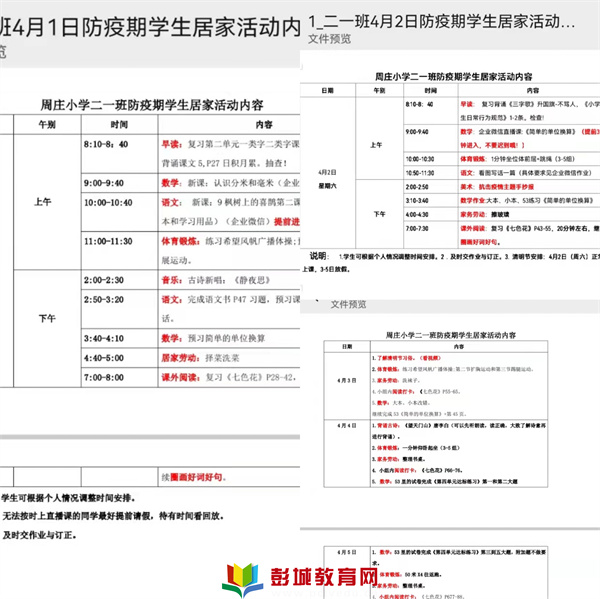Click the '3:40-4:10' time cell
Image resolution: width=600 pixels, height=599 pixels.
[x=104, y=338]
